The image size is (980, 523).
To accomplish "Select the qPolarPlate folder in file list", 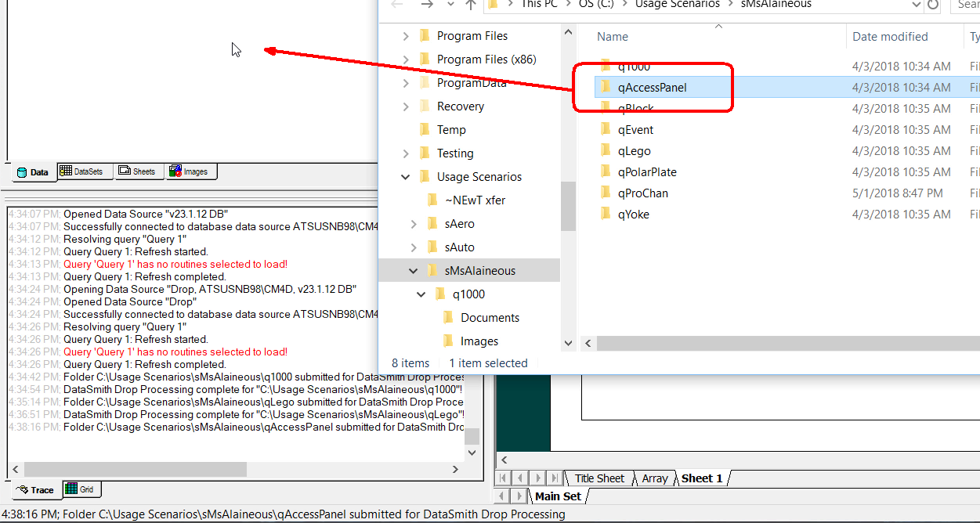I will point(646,172).
